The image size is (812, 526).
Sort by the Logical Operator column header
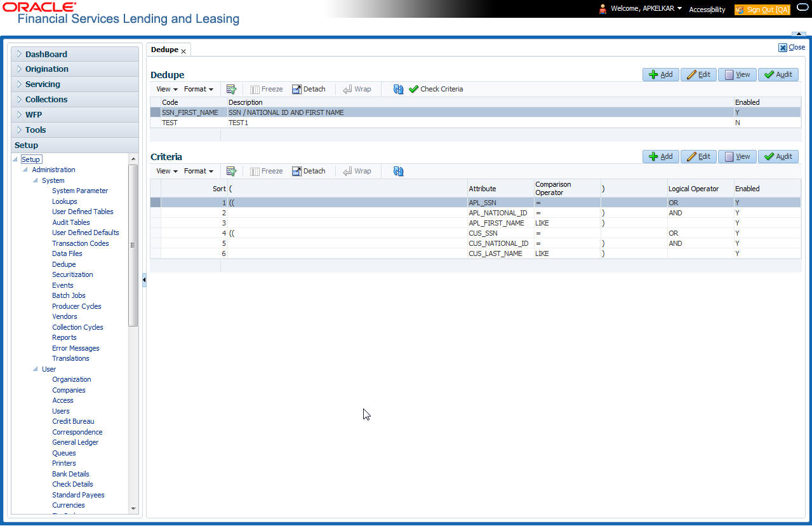(x=700, y=189)
